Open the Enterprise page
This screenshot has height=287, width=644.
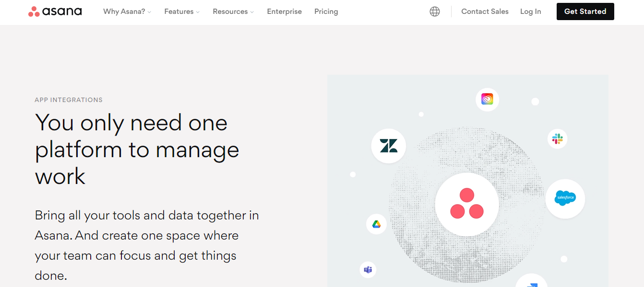tap(284, 11)
